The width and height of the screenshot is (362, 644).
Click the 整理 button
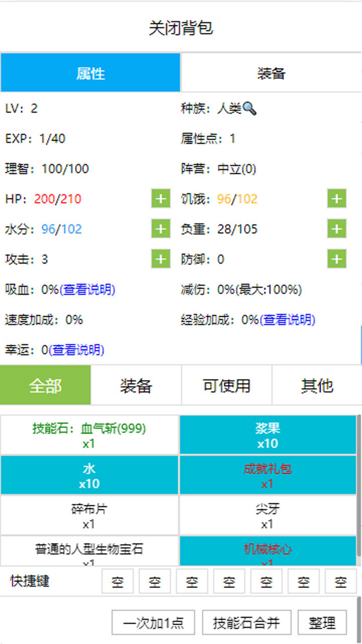pyautogui.click(x=322, y=623)
